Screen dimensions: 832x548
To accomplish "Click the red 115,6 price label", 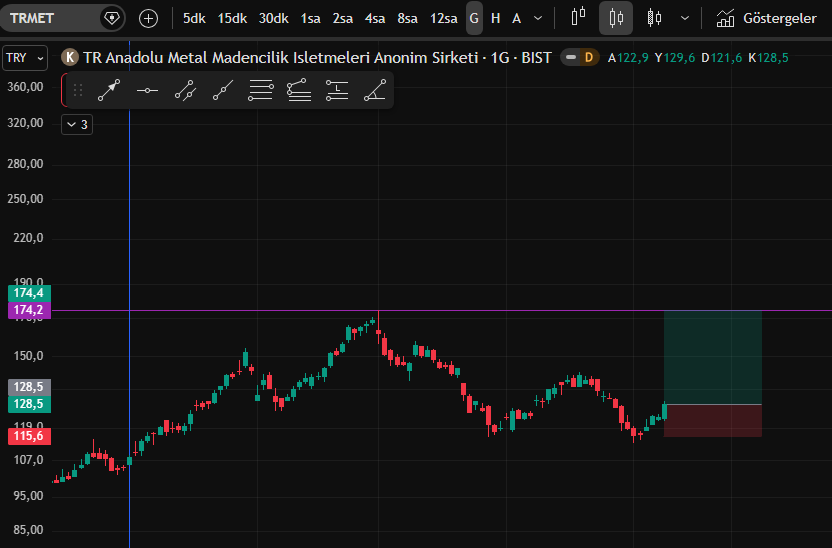I will click(29, 436).
